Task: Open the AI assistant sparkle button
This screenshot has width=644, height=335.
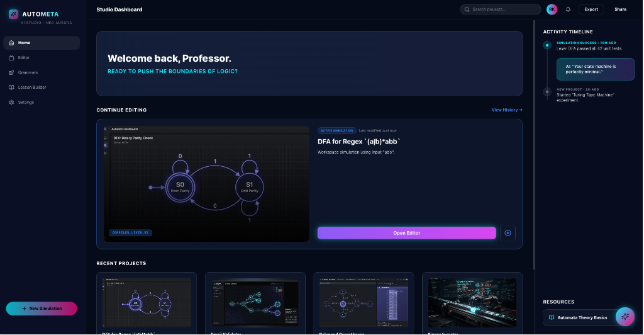Action: point(625,317)
